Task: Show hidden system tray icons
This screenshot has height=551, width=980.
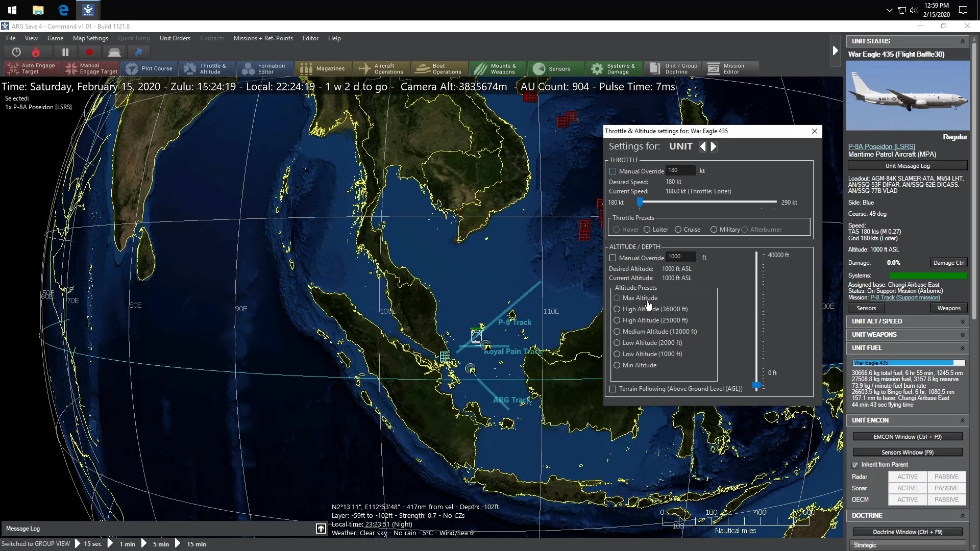Action: click(x=889, y=10)
